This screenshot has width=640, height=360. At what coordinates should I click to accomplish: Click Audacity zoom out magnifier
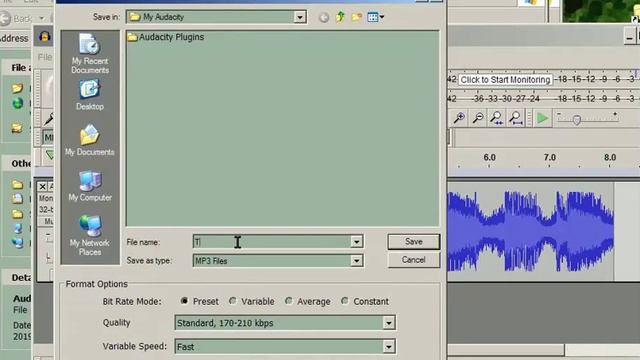coord(478,118)
